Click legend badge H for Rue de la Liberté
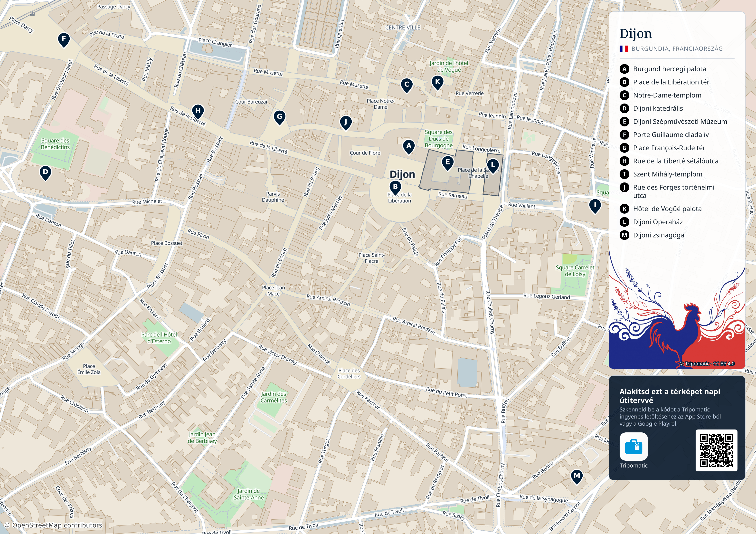Viewport: 756px width, 534px height. coord(624,161)
